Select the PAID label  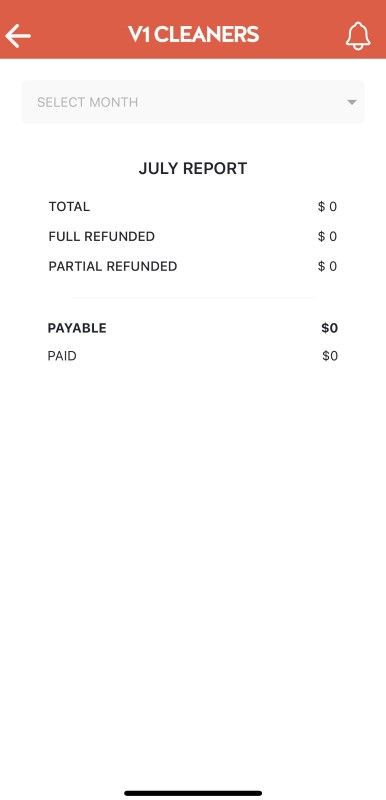click(x=62, y=356)
